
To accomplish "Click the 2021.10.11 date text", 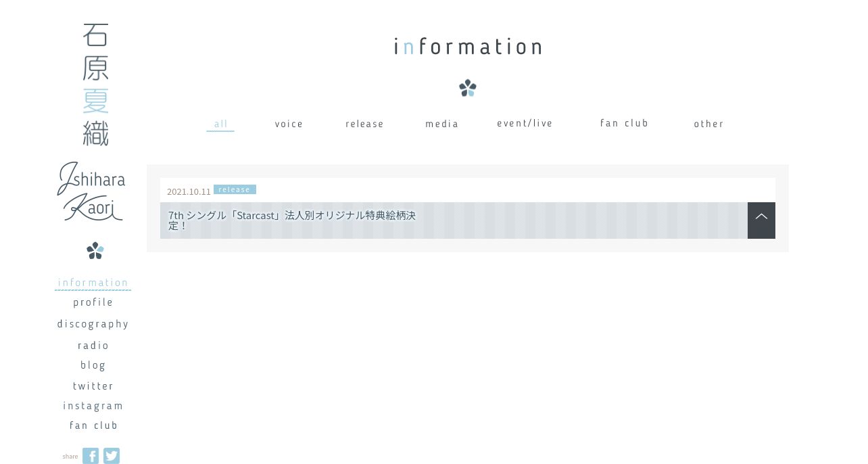I will [189, 191].
